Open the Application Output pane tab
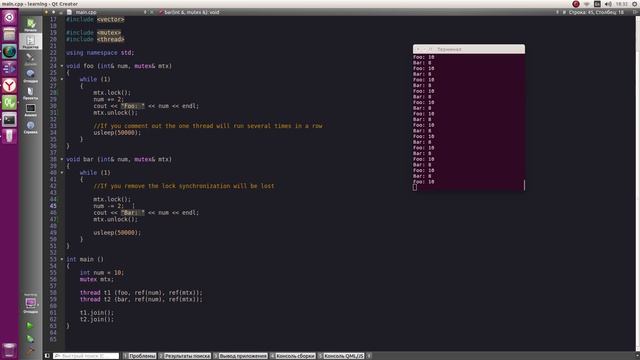The height and width of the screenshot is (360, 640). tap(240, 356)
